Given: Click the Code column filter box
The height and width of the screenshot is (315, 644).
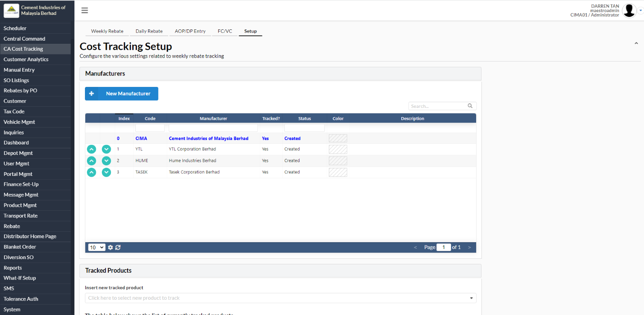Looking at the screenshot, I should 150,128.
